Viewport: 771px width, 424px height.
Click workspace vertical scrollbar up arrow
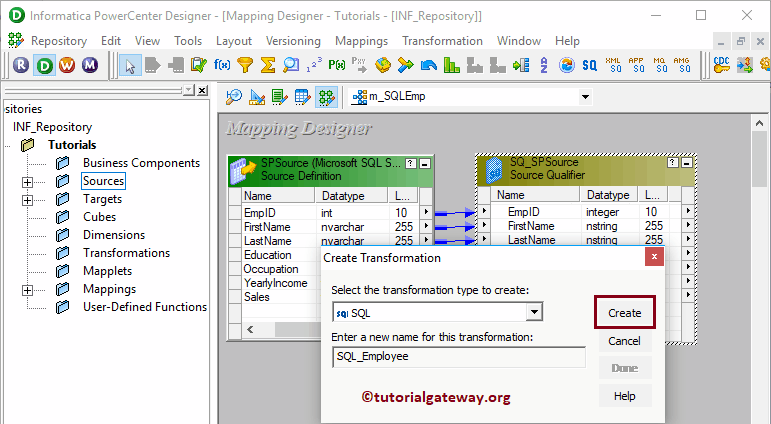pyautogui.click(x=760, y=123)
